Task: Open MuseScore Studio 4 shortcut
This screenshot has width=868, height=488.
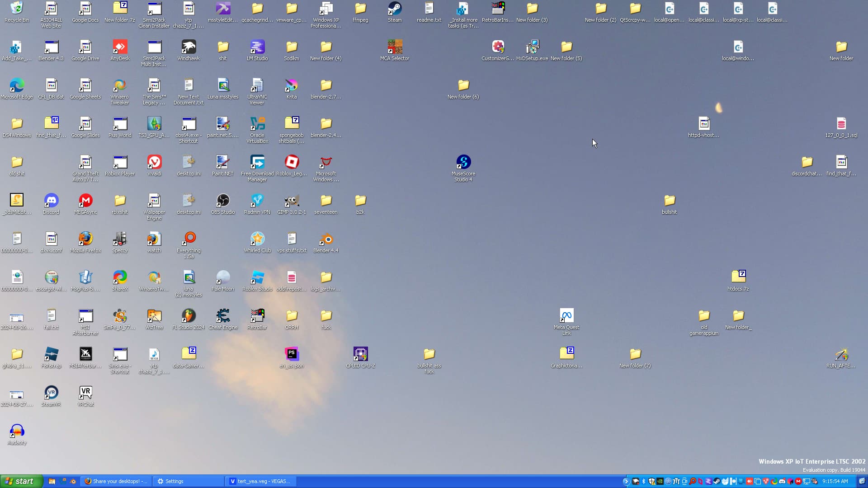Action: [463, 169]
